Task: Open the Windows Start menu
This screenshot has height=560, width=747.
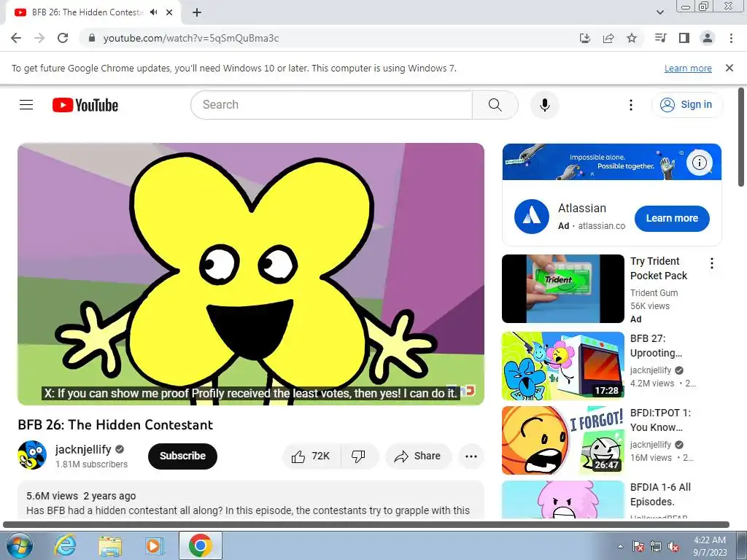Action: pos(20,545)
